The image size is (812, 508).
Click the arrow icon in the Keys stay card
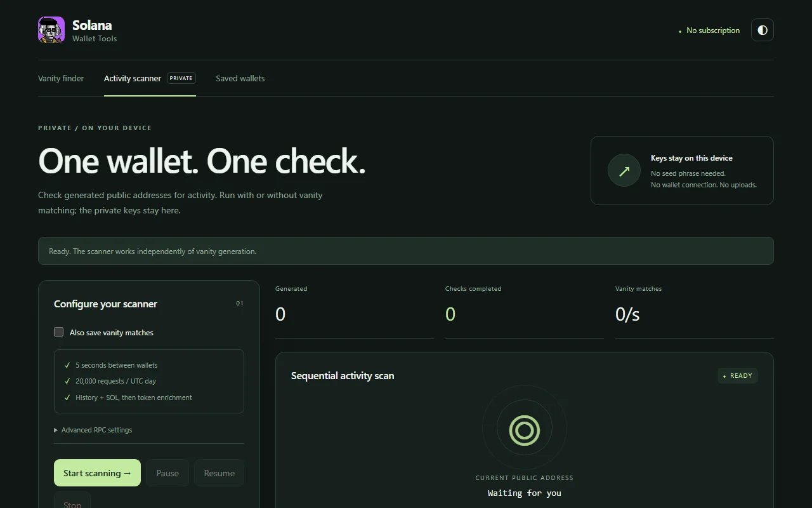(624, 171)
